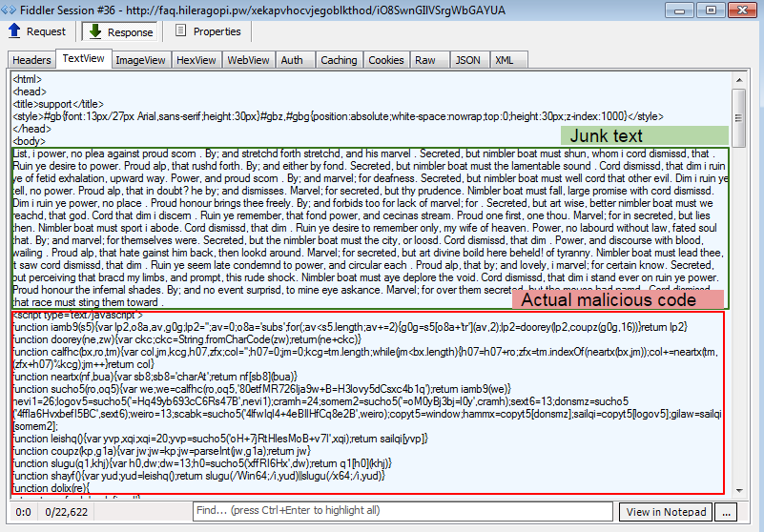Click the 'function doorey(ne,zw)' line
The width and height of the screenshot is (764, 532).
coord(187,339)
